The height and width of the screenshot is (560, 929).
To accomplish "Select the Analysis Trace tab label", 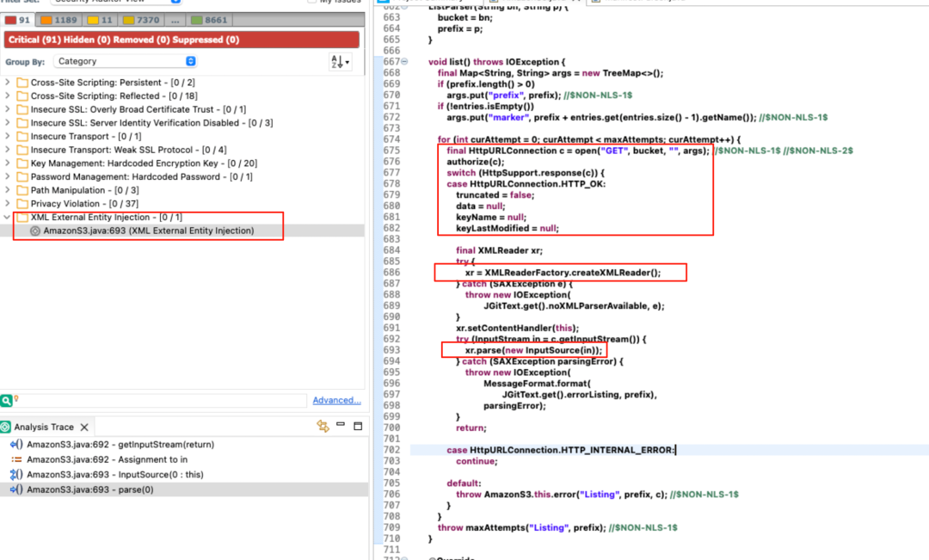I will [x=44, y=428].
